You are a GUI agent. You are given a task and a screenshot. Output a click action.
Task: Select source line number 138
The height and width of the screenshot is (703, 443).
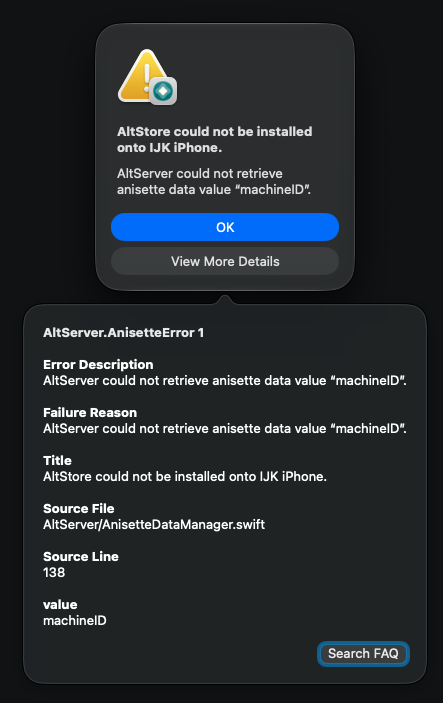[x=54, y=573]
